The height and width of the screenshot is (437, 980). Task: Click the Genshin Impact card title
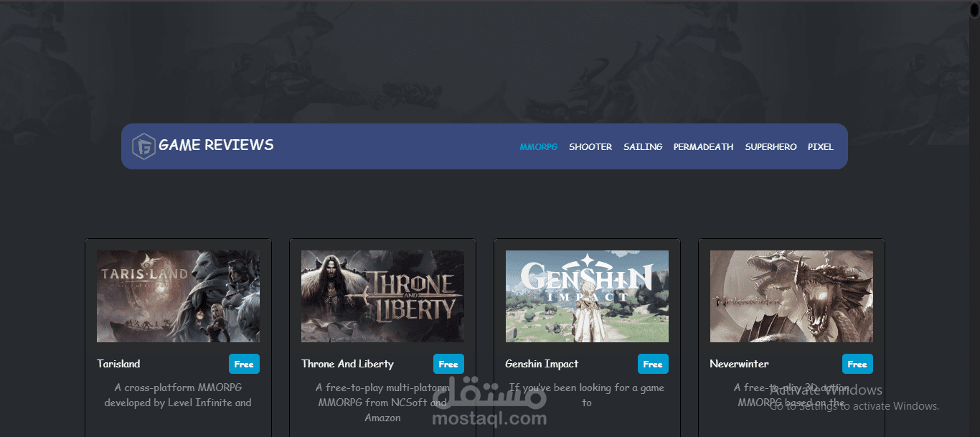(x=542, y=364)
